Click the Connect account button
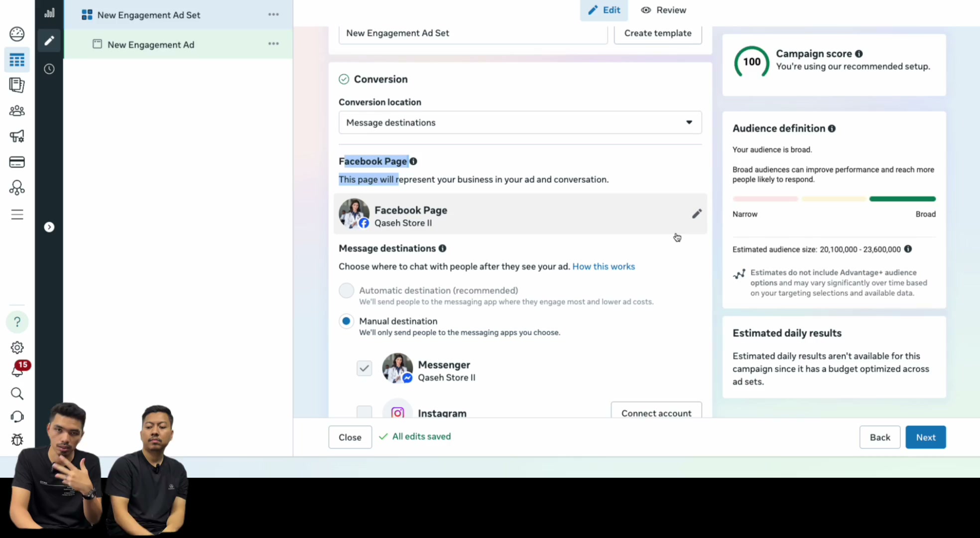This screenshot has height=538, width=980. (x=656, y=411)
